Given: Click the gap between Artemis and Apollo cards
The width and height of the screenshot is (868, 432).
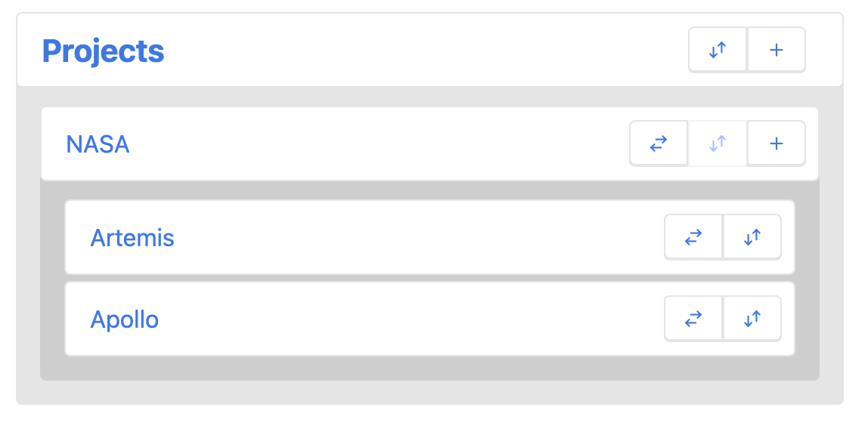Looking at the screenshot, I should pyautogui.click(x=429, y=278).
